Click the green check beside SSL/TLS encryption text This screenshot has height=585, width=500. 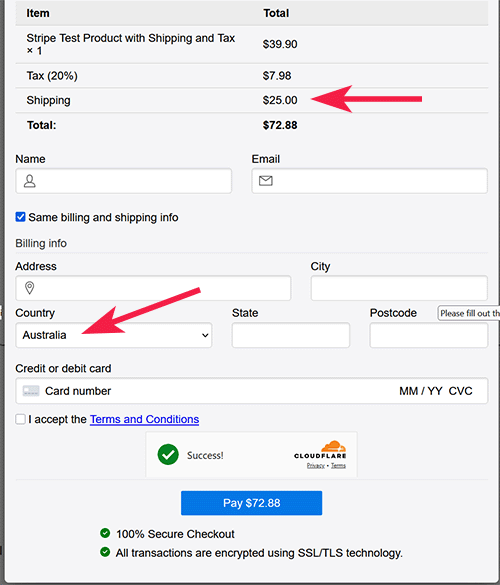point(105,551)
